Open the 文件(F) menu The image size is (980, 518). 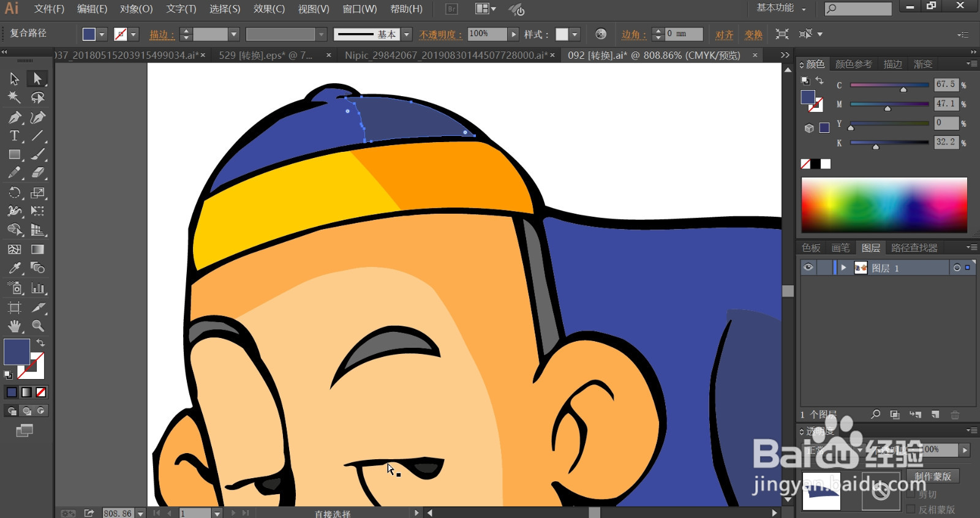coord(49,9)
